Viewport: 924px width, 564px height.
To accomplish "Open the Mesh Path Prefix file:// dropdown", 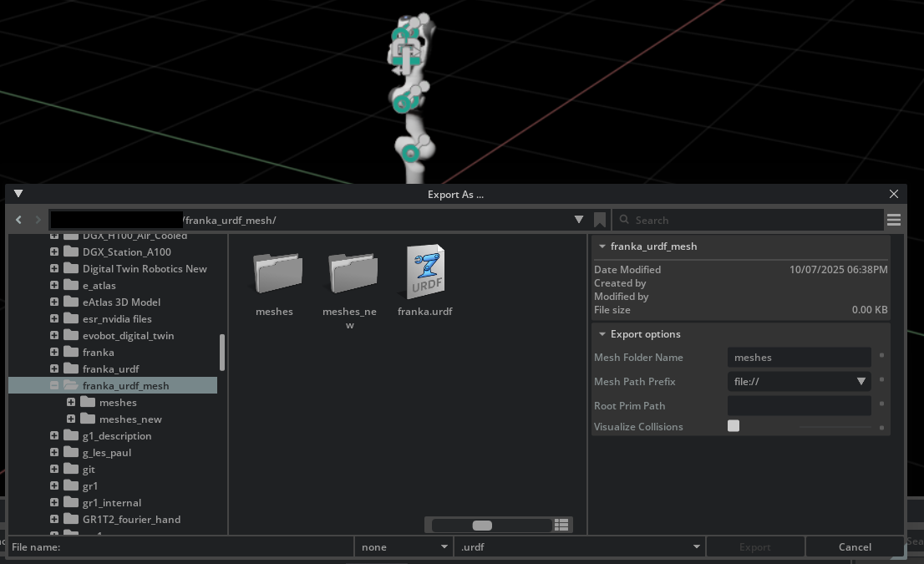I will tap(861, 381).
